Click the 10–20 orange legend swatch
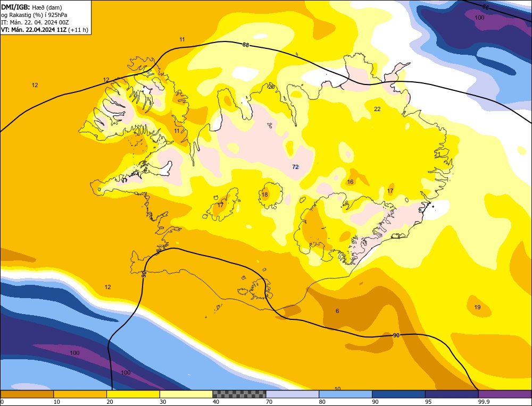Viewport: 532px width, 406px height. click(x=80, y=394)
